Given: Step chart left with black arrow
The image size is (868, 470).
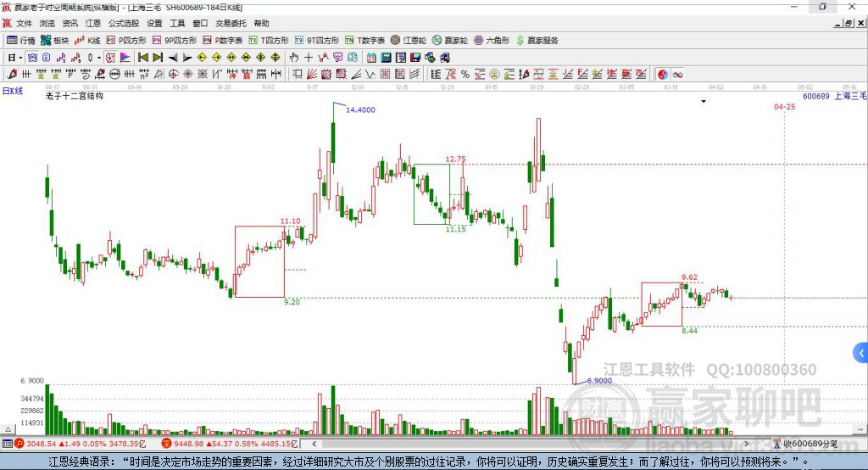Looking at the screenshot, I should pyautogui.click(x=173, y=58).
